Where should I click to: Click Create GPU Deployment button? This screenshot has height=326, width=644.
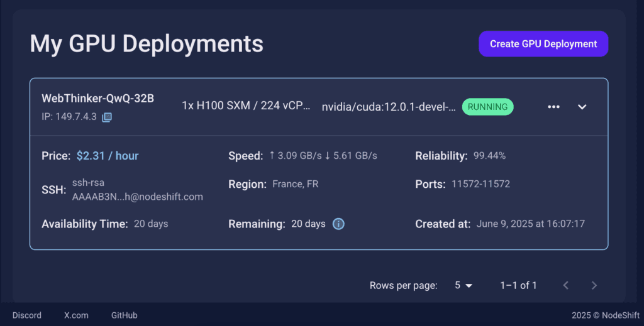click(x=543, y=44)
